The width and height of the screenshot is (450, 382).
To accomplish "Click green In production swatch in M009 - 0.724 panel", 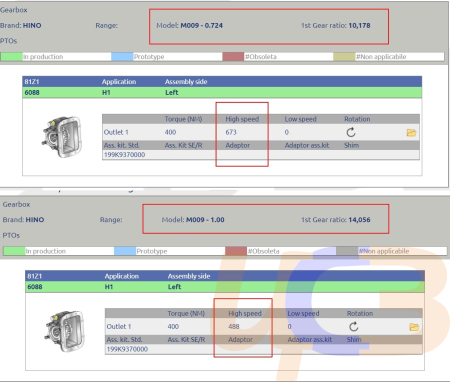I will point(12,57).
